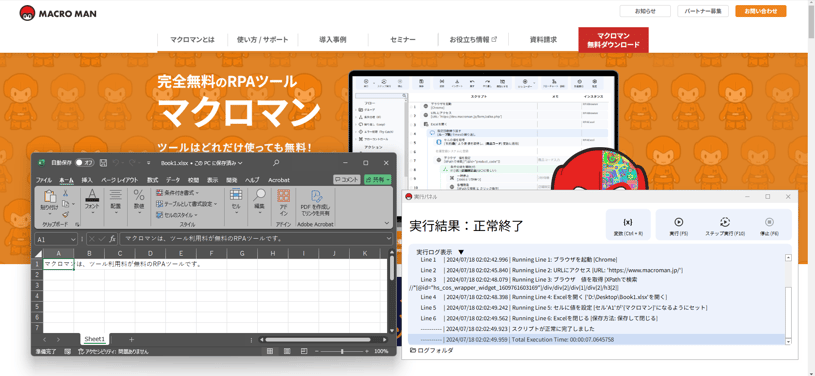Open the Editing (編集) magnifier icon
This screenshot has width=815, height=376.
pyautogui.click(x=259, y=195)
